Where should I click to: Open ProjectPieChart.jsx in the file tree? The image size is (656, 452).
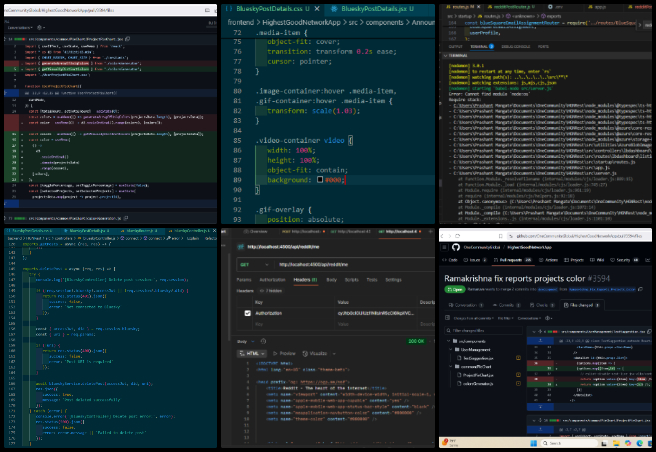pos(478,375)
